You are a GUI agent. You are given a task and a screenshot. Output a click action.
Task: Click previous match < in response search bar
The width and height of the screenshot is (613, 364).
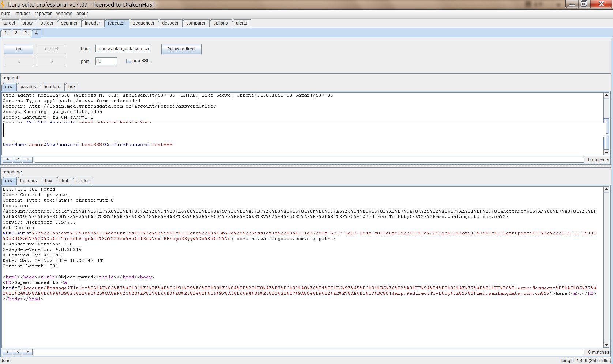click(18, 352)
